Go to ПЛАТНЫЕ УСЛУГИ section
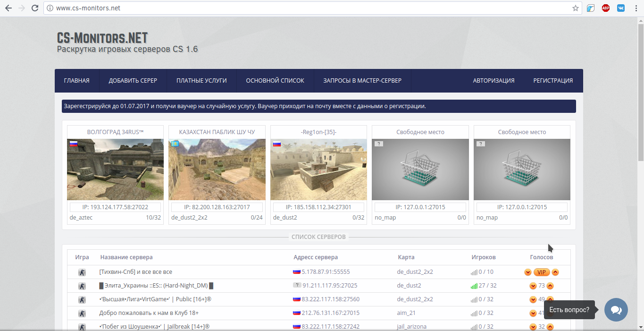The height and width of the screenshot is (331, 644). point(201,81)
